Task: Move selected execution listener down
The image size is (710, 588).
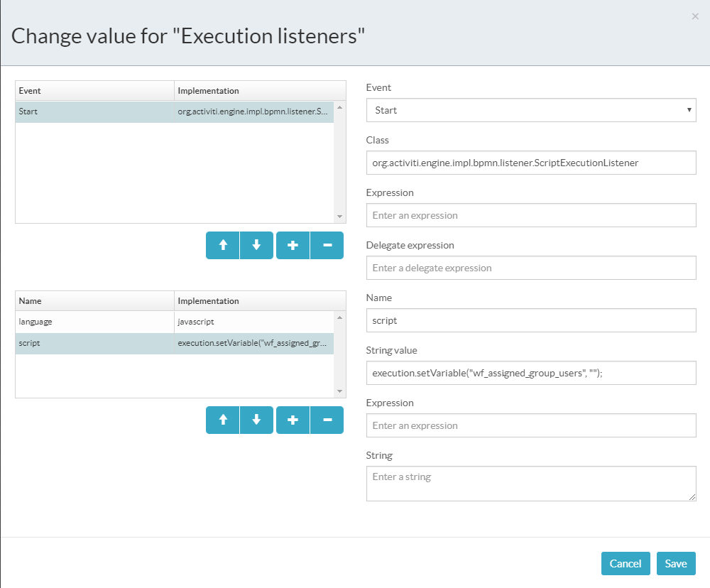Action: pos(257,246)
